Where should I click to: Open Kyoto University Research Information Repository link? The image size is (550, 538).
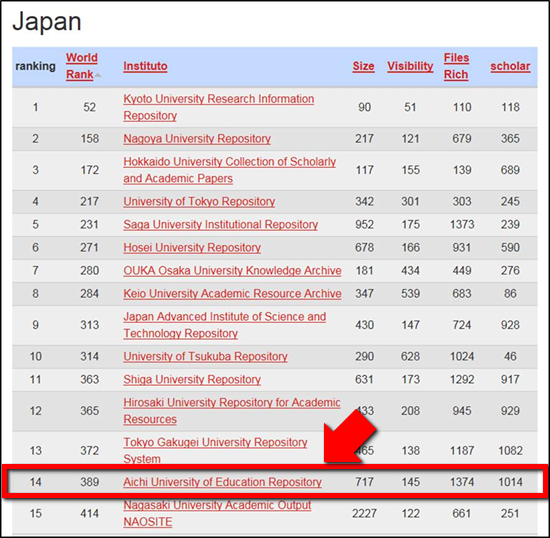pos(219,107)
